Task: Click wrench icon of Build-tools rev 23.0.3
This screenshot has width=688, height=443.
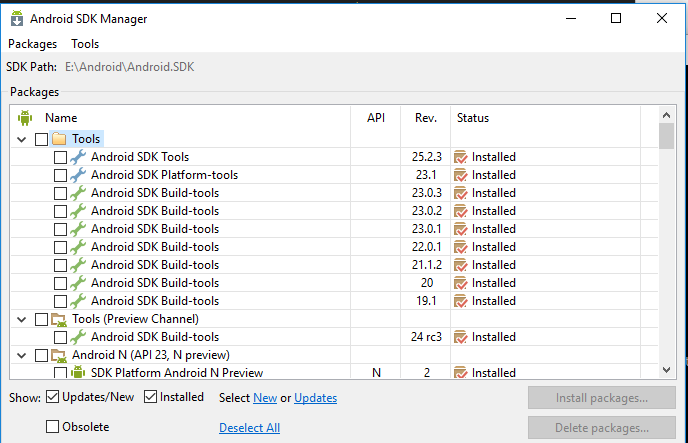Action: [x=78, y=193]
